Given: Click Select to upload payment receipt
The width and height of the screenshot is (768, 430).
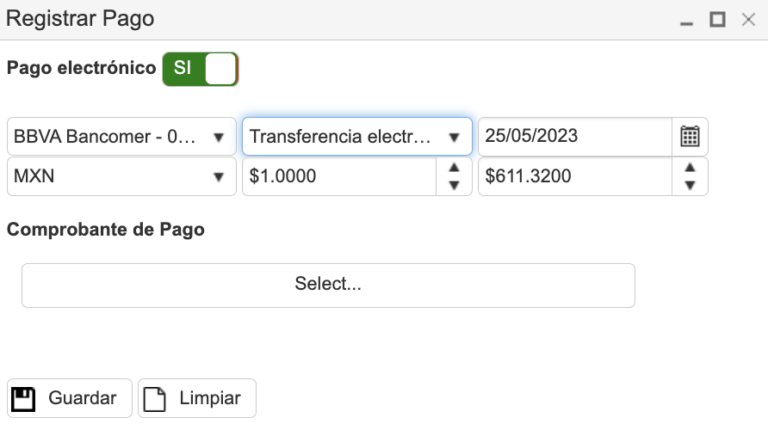Looking at the screenshot, I should [x=328, y=284].
